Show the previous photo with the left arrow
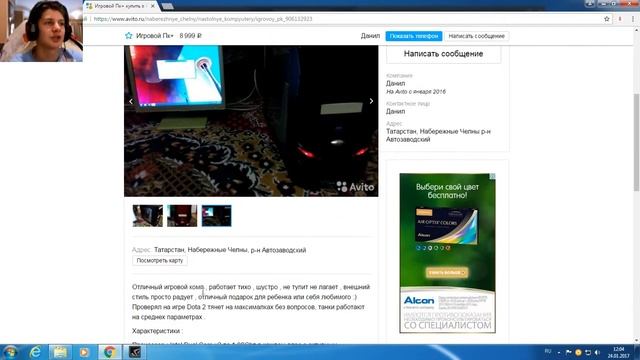 click(131, 101)
